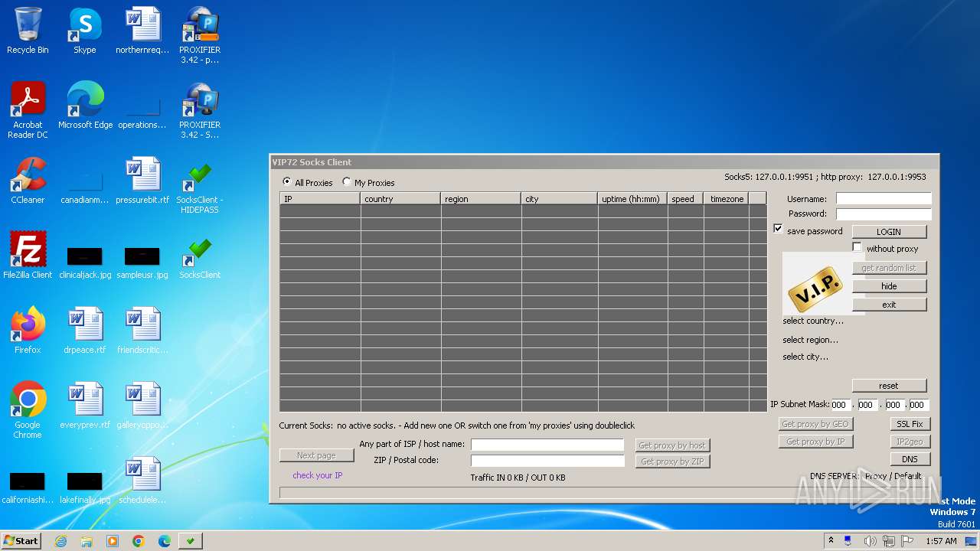Click the LOGIN button
980x551 pixels.
pos(889,231)
